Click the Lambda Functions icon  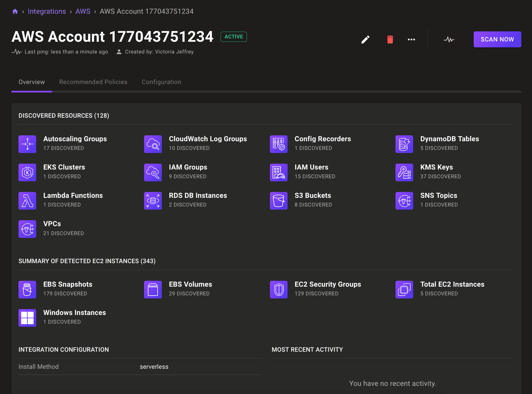point(27,201)
